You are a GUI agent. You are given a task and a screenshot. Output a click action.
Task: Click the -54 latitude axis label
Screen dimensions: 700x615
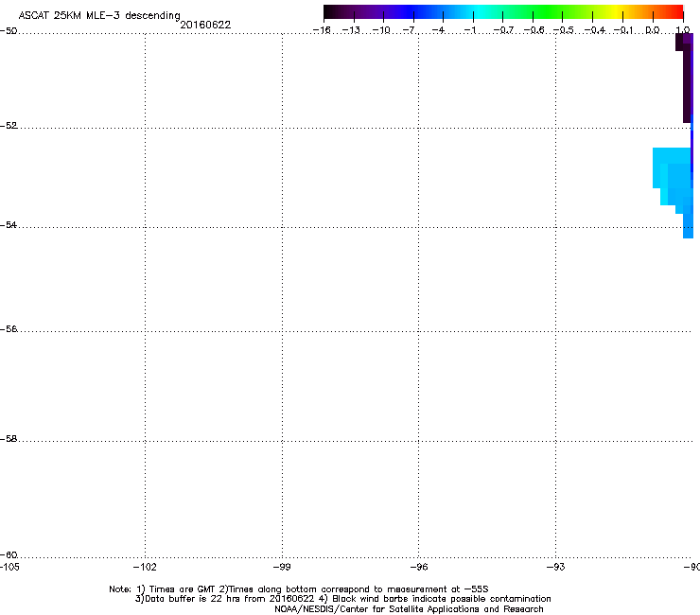(x=9, y=224)
